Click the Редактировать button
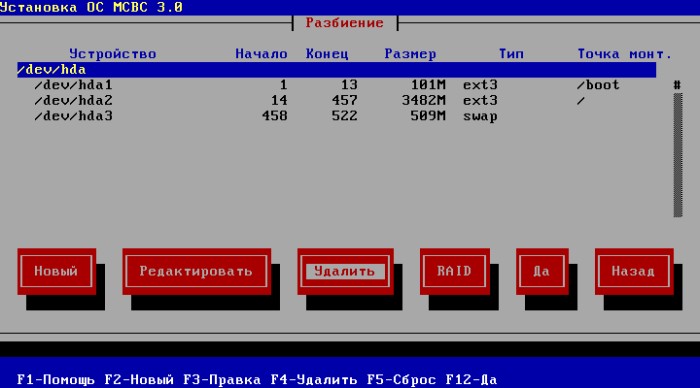700x388 pixels. [x=196, y=271]
